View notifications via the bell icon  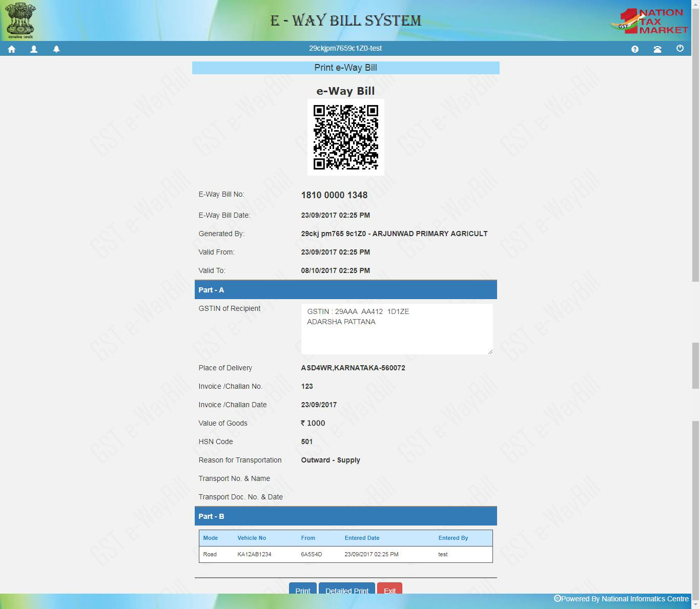click(x=56, y=48)
